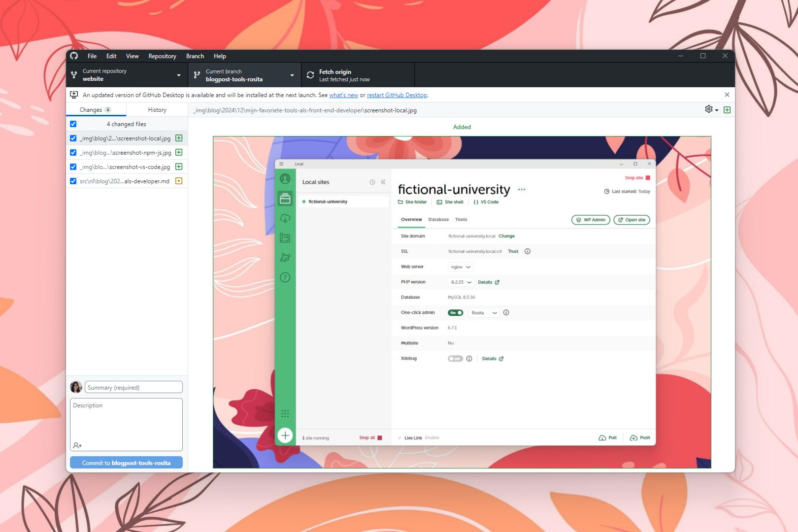Click the Commit to blogpost-tools-rosita button
Image resolution: width=798 pixels, height=532 pixels.
point(126,463)
